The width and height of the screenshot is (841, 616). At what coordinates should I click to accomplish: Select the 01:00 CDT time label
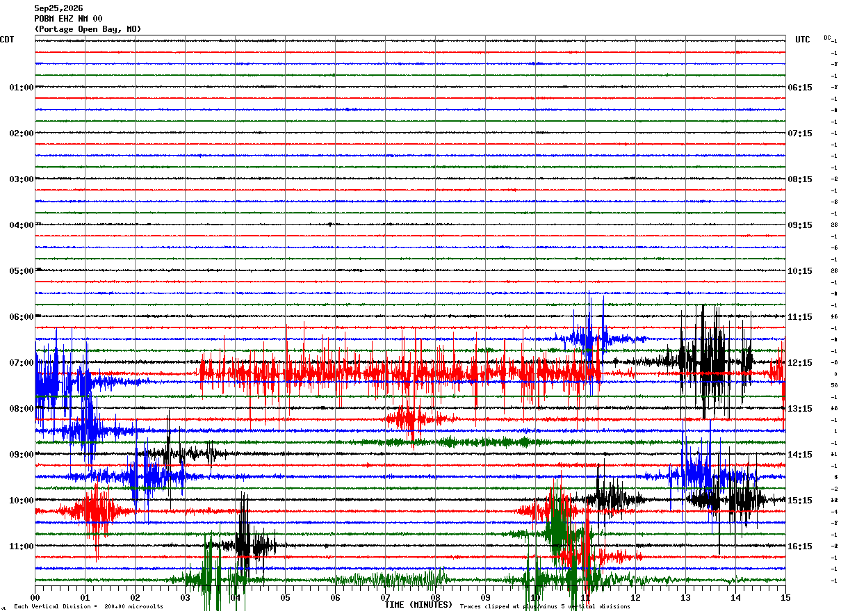(x=22, y=88)
